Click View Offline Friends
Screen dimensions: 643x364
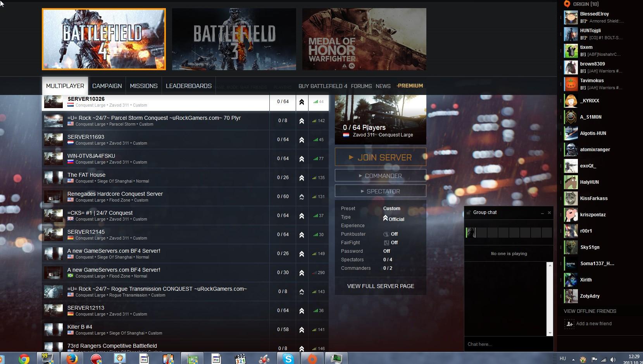point(590,311)
